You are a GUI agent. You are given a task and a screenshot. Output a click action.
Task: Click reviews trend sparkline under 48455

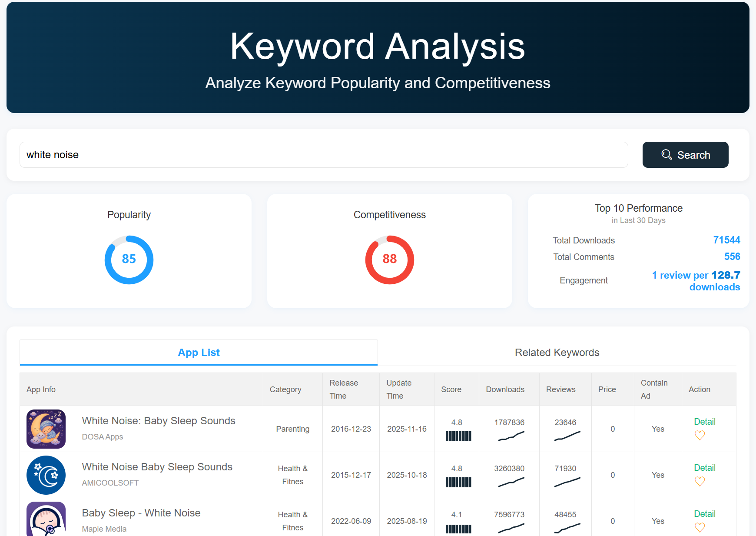click(567, 528)
